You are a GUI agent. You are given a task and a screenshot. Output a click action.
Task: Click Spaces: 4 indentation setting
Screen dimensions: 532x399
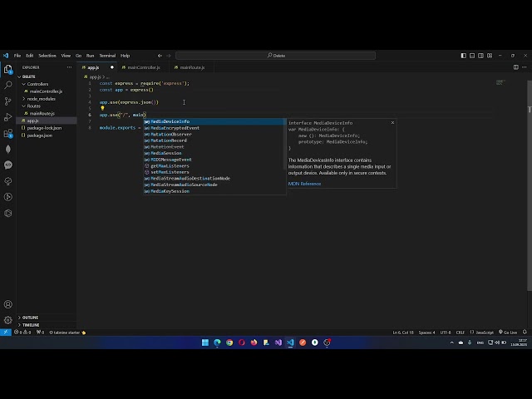pyautogui.click(x=426, y=332)
